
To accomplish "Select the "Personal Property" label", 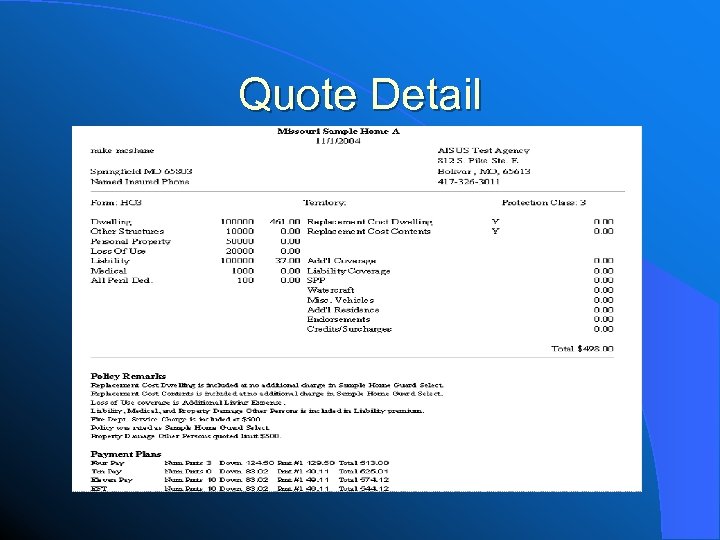I will point(130,242).
